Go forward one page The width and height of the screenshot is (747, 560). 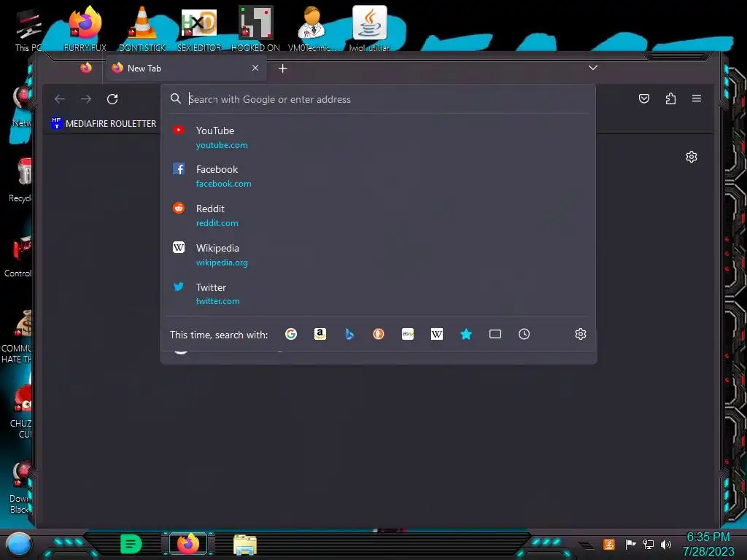point(86,99)
